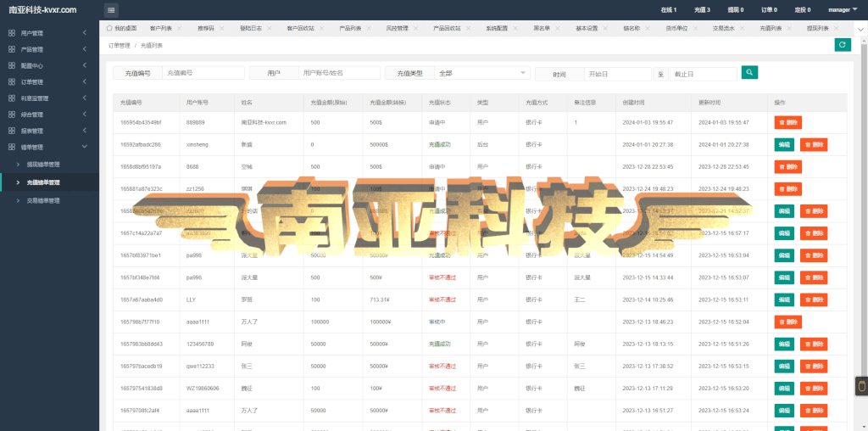
Task: Edit the qwe112233 row
Action: (784, 367)
